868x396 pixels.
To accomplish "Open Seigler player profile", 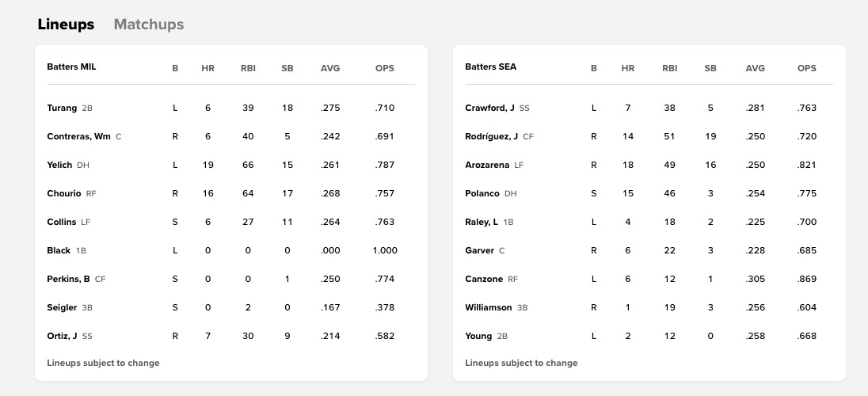I will [x=62, y=307].
